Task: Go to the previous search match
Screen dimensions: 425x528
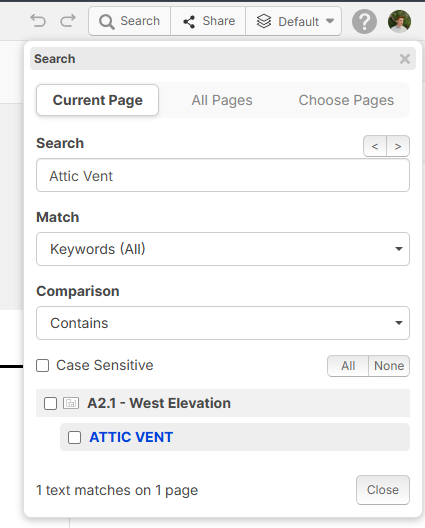Action: 375,146
